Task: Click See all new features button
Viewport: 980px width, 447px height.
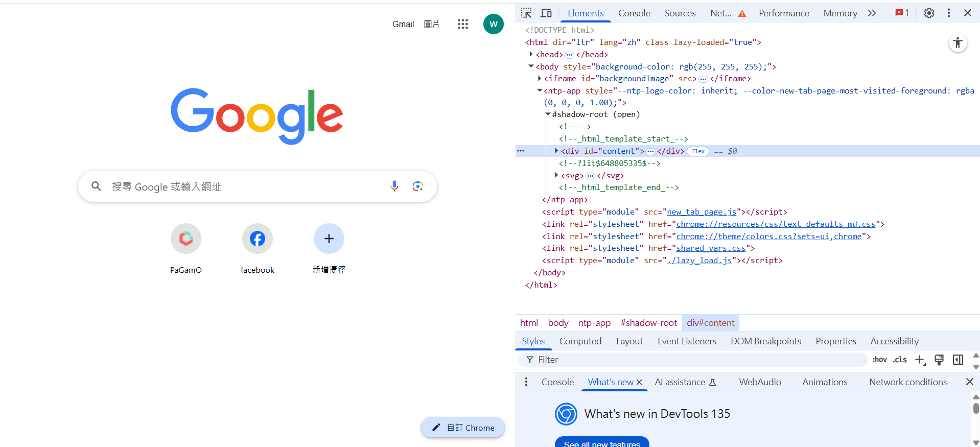Action: point(602,442)
